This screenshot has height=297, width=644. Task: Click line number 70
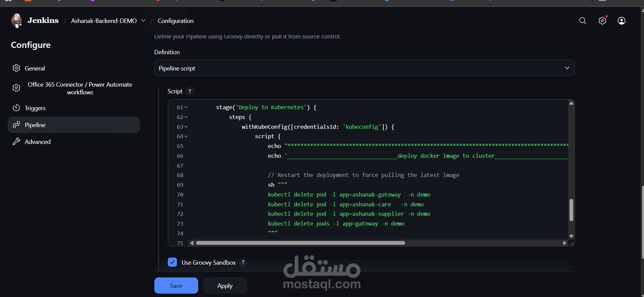point(180,195)
